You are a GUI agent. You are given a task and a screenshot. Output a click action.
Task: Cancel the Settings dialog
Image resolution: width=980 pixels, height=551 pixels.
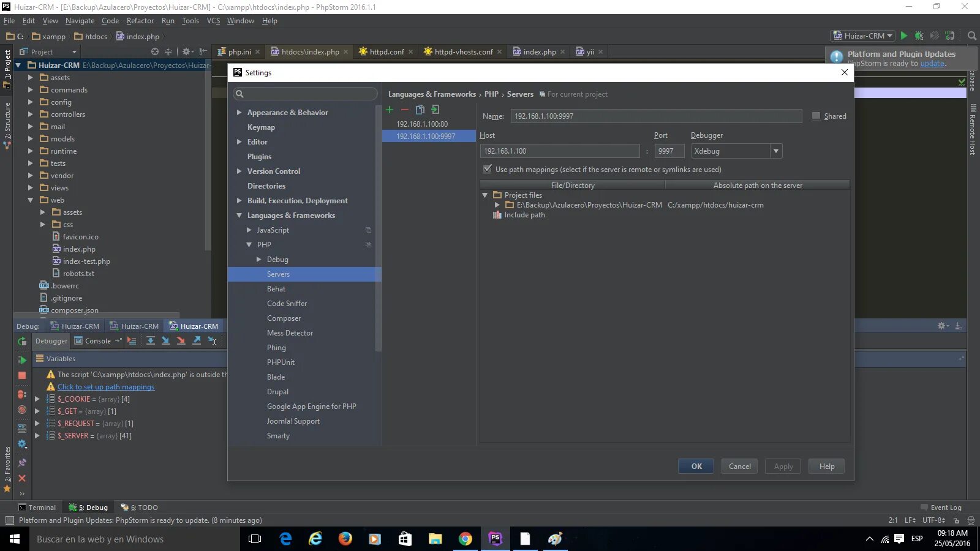pyautogui.click(x=740, y=467)
